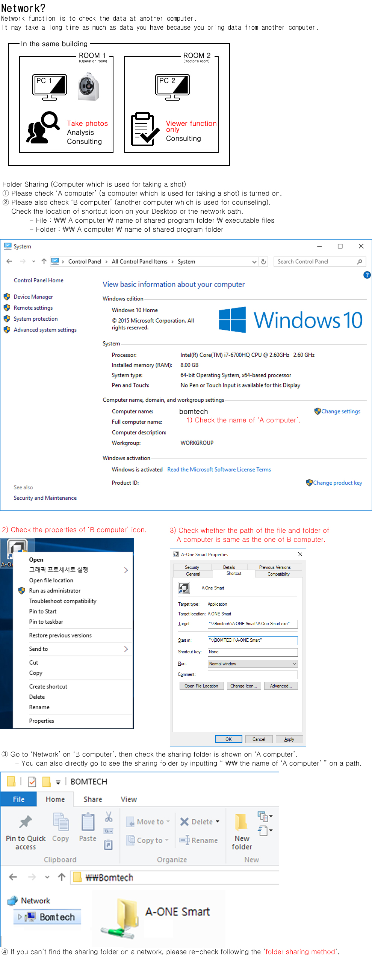This screenshot has width=372, height=980.
Task: Open the View ribbon tab
Action: 129,799
